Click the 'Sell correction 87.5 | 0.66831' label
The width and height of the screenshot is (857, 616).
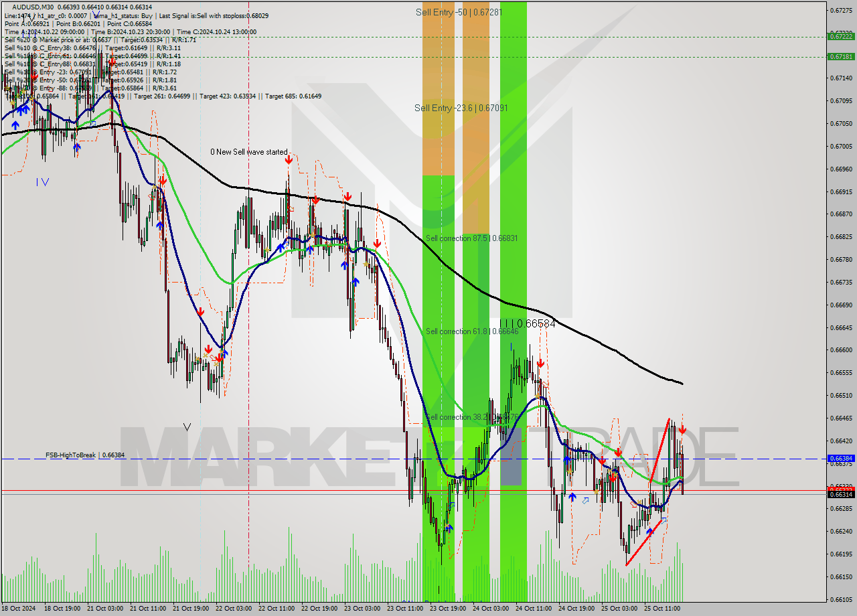(471, 238)
